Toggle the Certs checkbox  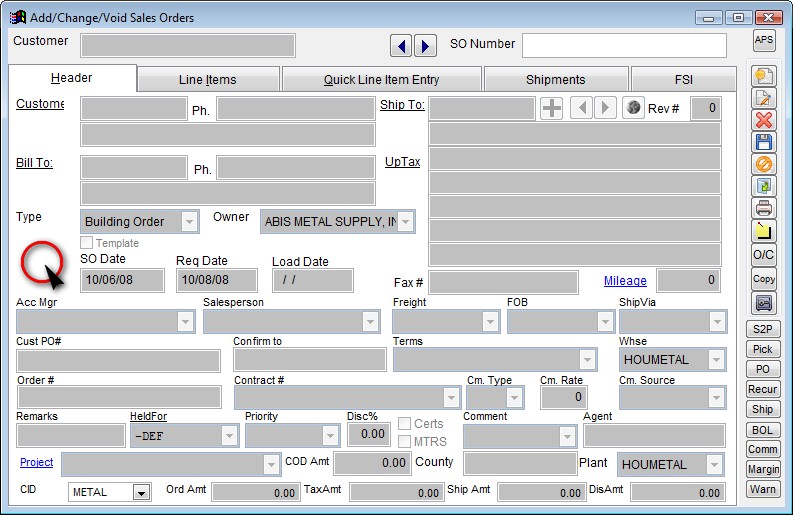pyautogui.click(x=405, y=424)
